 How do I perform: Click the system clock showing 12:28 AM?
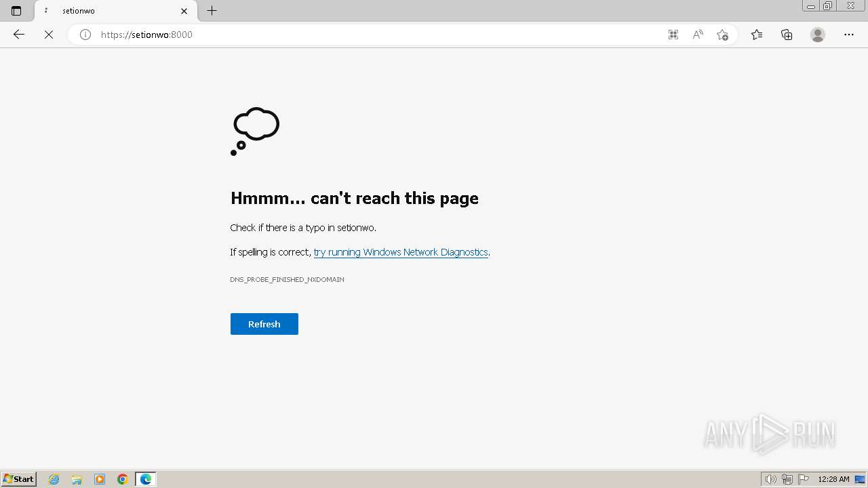(833, 479)
